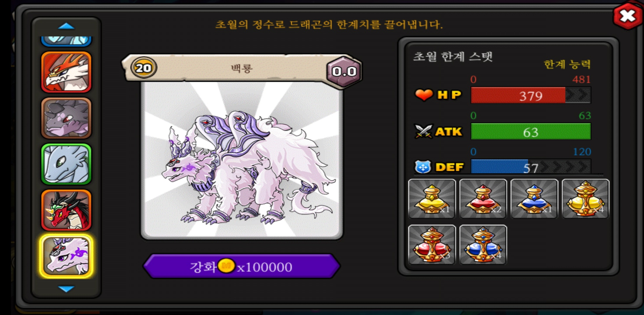644x315 pixels.
Task: Select the large red essence potion x3
Action: tap(432, 244)
